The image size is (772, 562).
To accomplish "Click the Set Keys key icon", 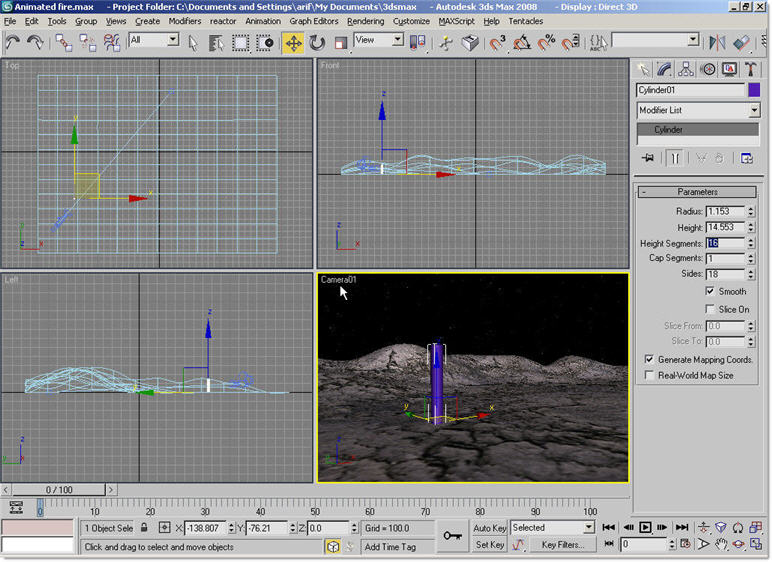I will (453, 535).
